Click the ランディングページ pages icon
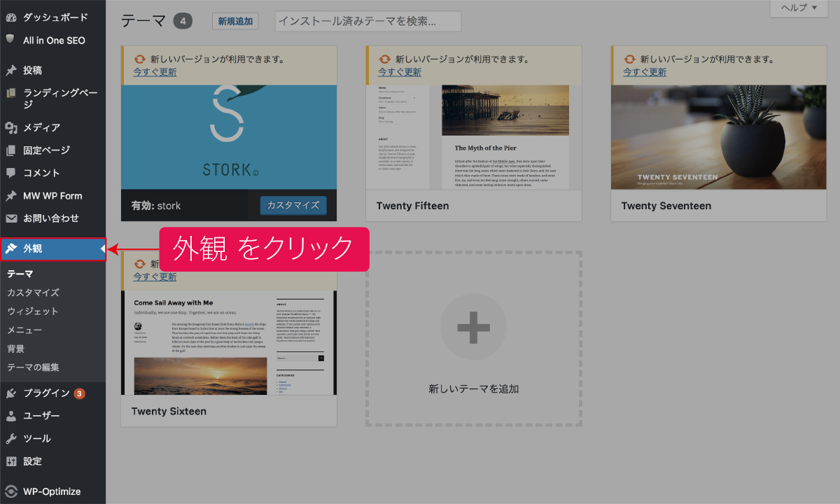Screen dimensions: 840x504 10,92
